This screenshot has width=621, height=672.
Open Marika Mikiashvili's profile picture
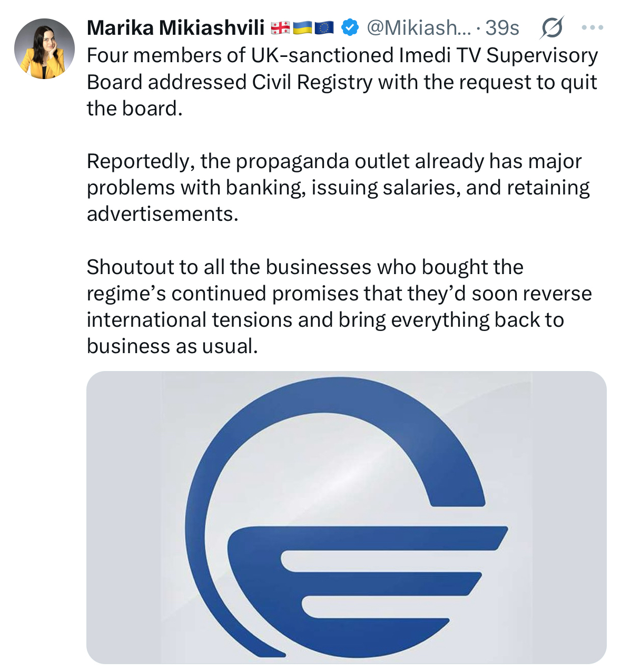(44, 49)
